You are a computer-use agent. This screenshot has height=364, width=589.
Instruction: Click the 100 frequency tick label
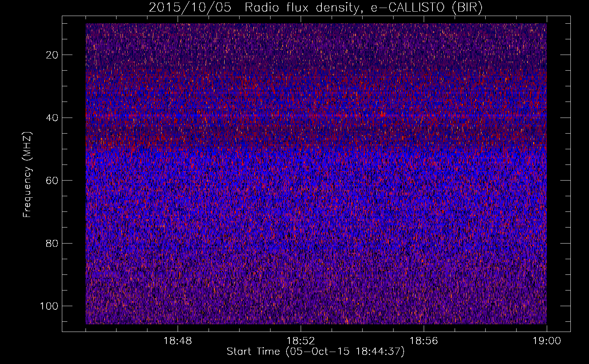point(49,306)
